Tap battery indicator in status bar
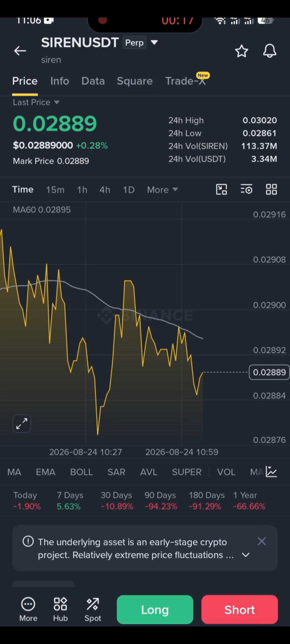Screen dimensions: 290x644 point(265,21)
